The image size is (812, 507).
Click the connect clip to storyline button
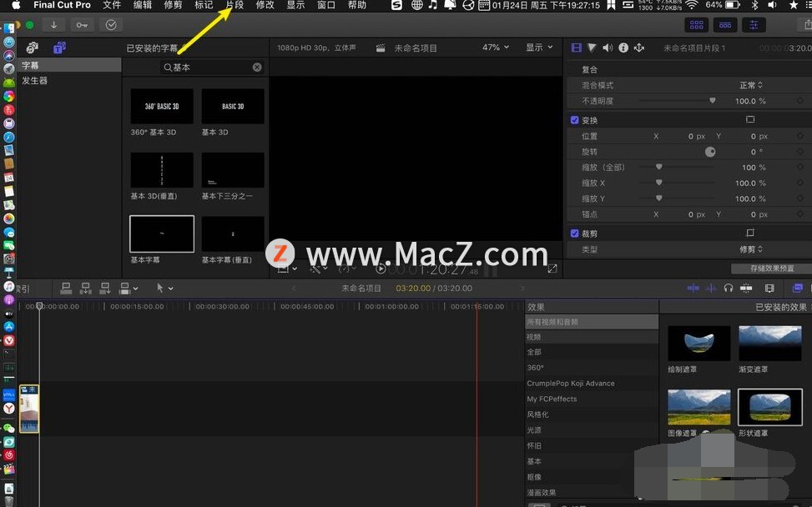(x=66, y=289)
